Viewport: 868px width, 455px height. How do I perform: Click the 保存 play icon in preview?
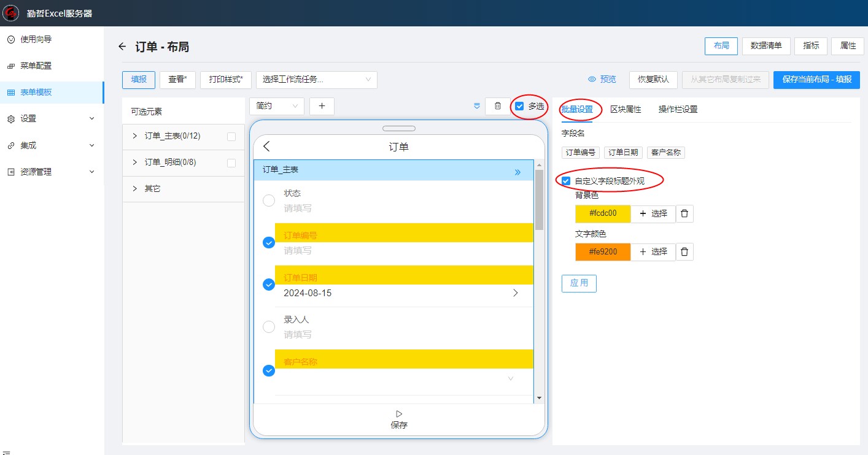399,414
